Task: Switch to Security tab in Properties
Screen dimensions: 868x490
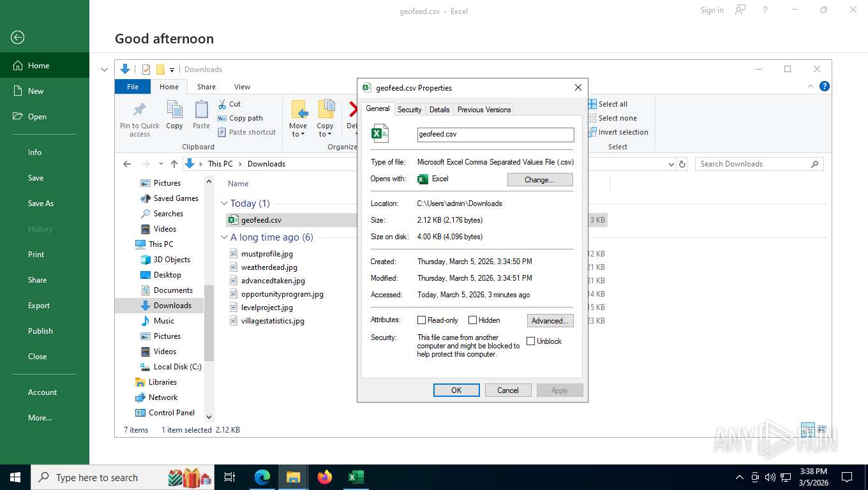Action: pyautogui.click(x=409, y=110)
